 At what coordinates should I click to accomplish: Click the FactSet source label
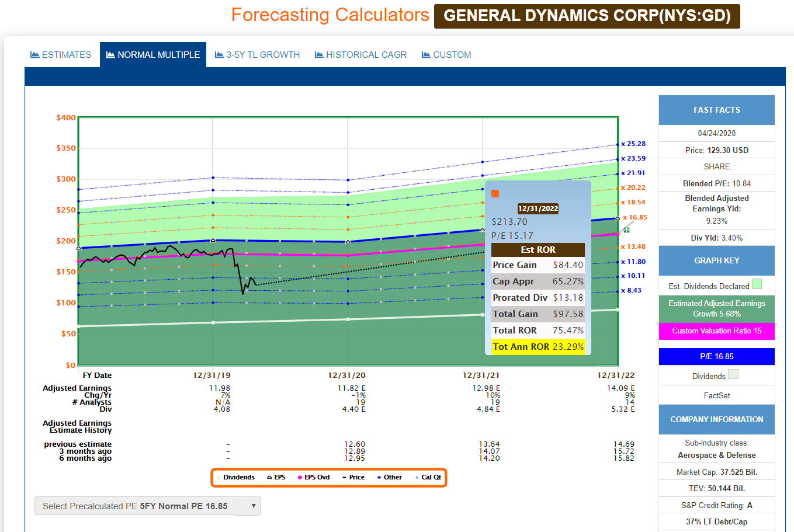coord(717,395)
